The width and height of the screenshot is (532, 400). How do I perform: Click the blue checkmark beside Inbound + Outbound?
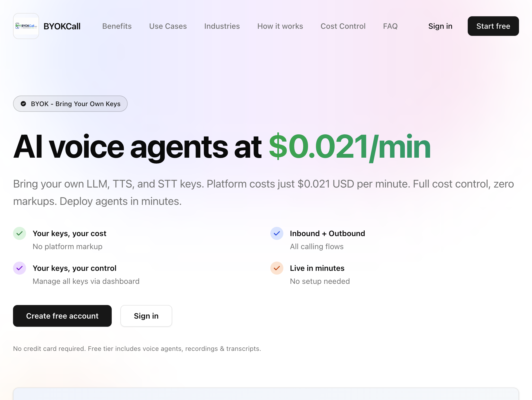point(277,233)
